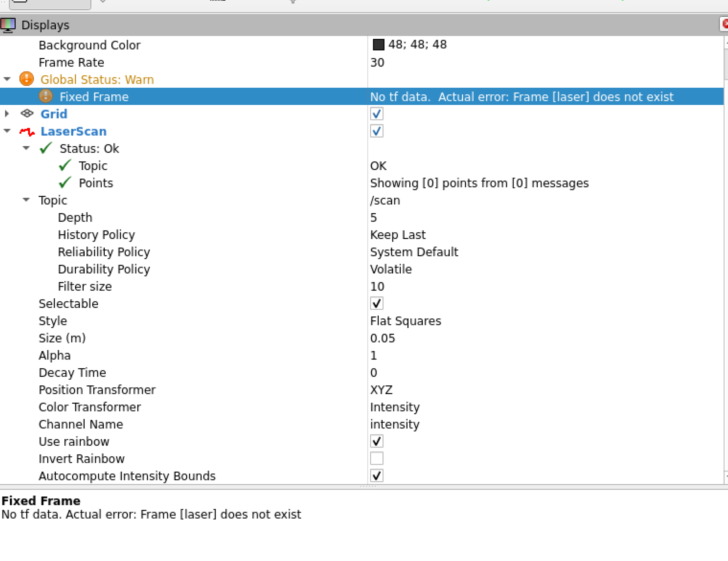Click the Displays panel monitor icon
This screenshot has height=561, width=728.
(x=8, y=25)
